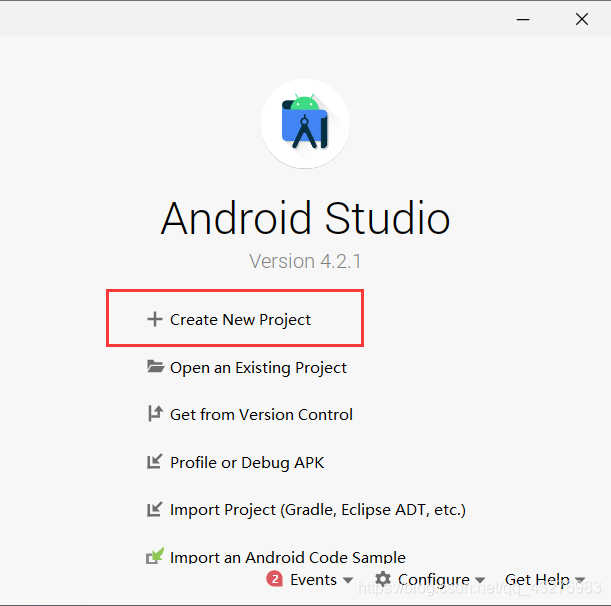This screenshot has width=611, height=606.
Task: Click the Version 4.2.1 text
Action: (x=305, y=261)
